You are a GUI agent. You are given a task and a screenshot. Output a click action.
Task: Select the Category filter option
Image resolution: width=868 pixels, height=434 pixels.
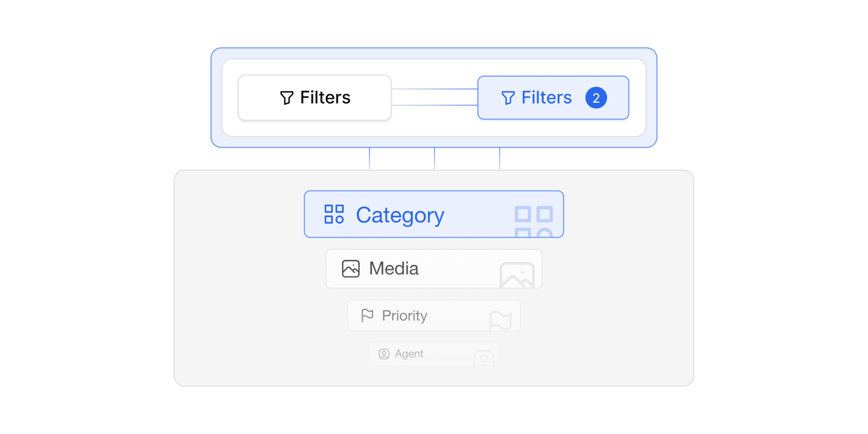click(434, 214)
